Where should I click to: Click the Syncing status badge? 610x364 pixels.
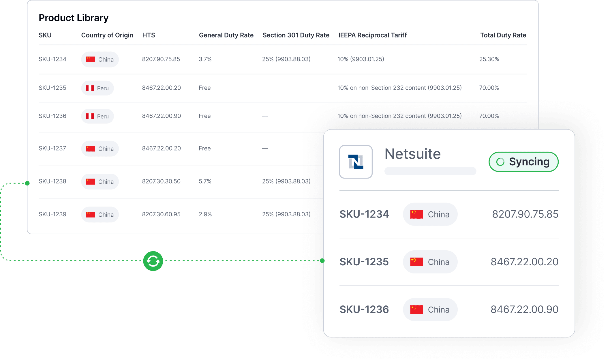(523, 162)
